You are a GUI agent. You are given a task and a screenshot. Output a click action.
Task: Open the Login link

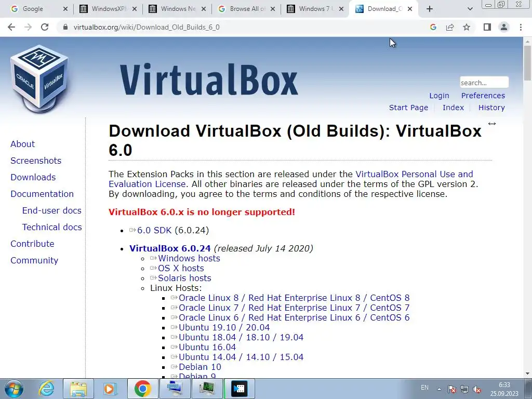[439, 96]
